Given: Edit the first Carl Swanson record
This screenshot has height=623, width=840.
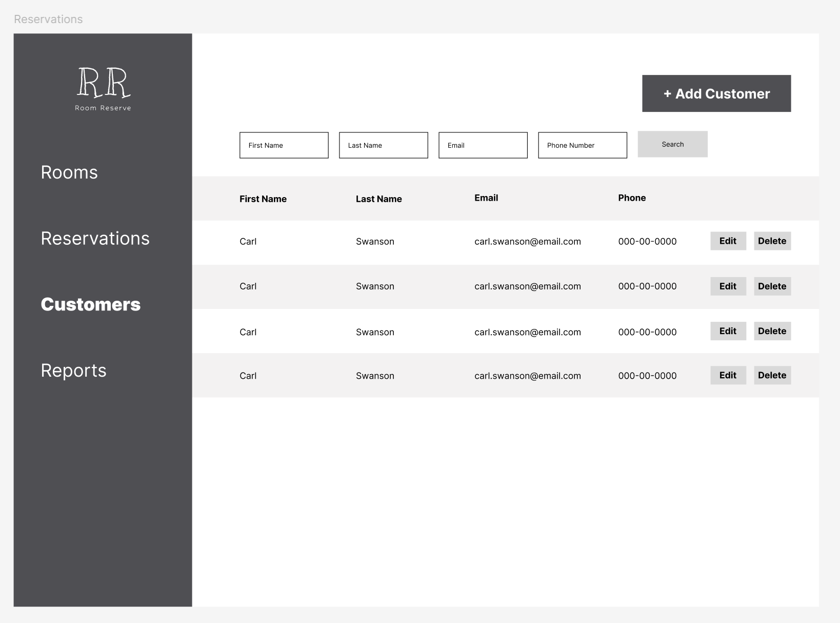Looking at the screenshot, I should 728,241.
